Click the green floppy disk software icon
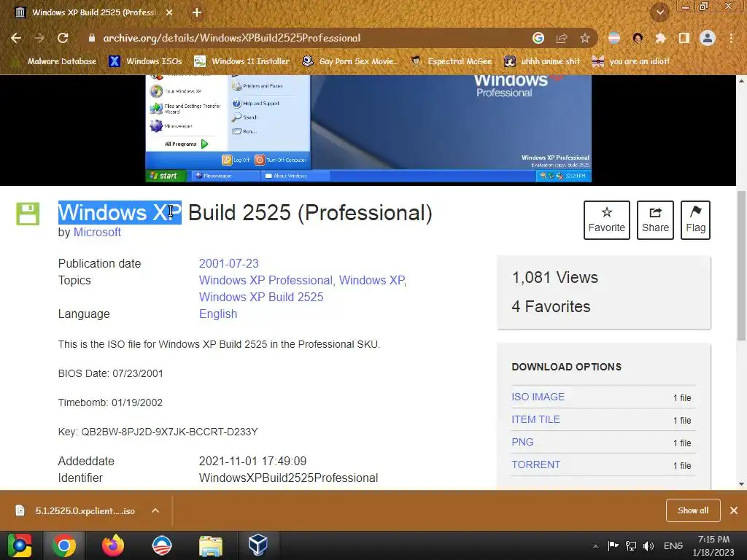Viewport: 747px width, 560px height. pos(28,214)
